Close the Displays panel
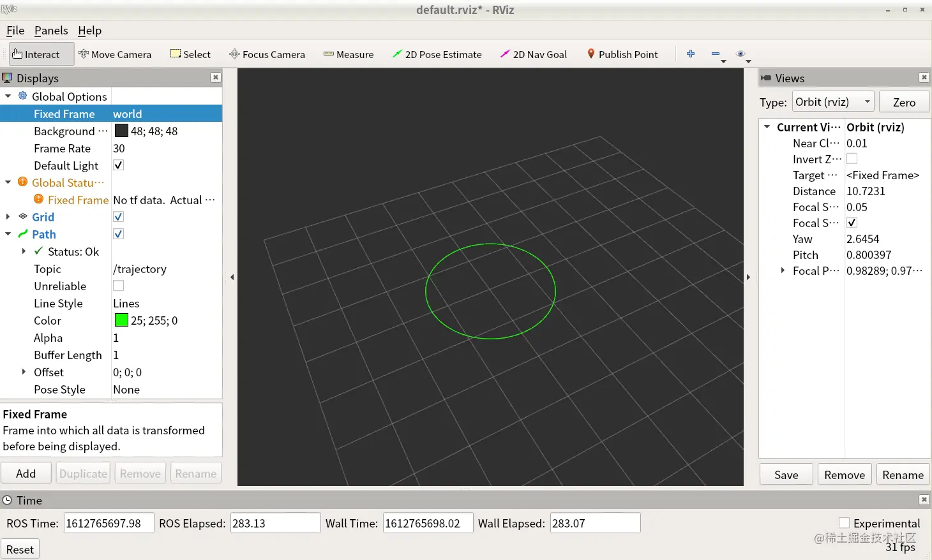 click(x=216, y=77)
